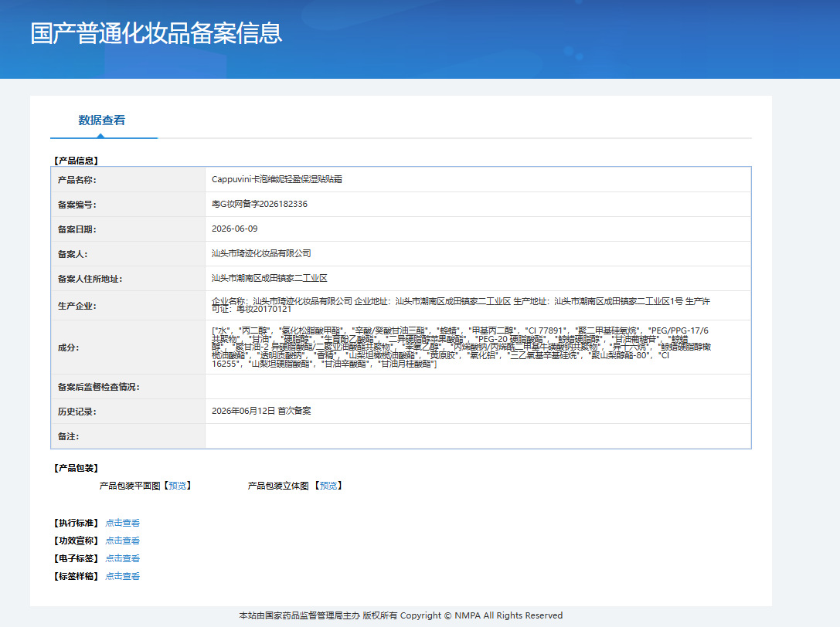This screenshot has height=627, width=840.
Task: Click the 历史记录 label cell
Action: (x=128, y=412)
